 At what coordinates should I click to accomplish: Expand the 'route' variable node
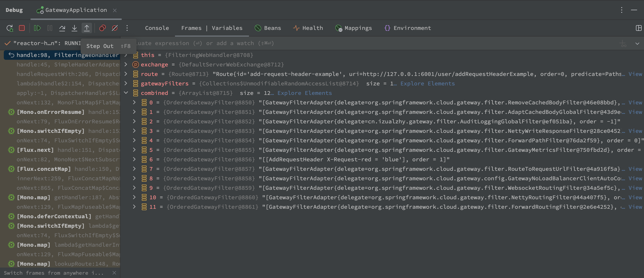click(126, 74)
